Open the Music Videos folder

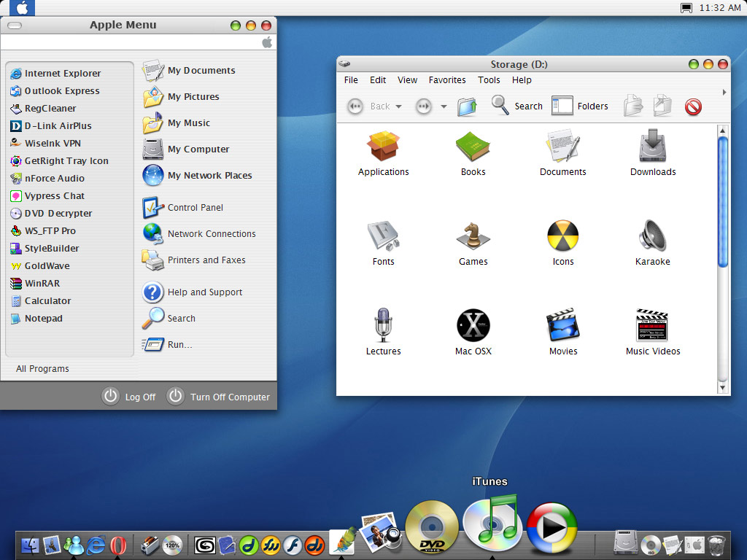pyautogui.click(x=653, y=332)
